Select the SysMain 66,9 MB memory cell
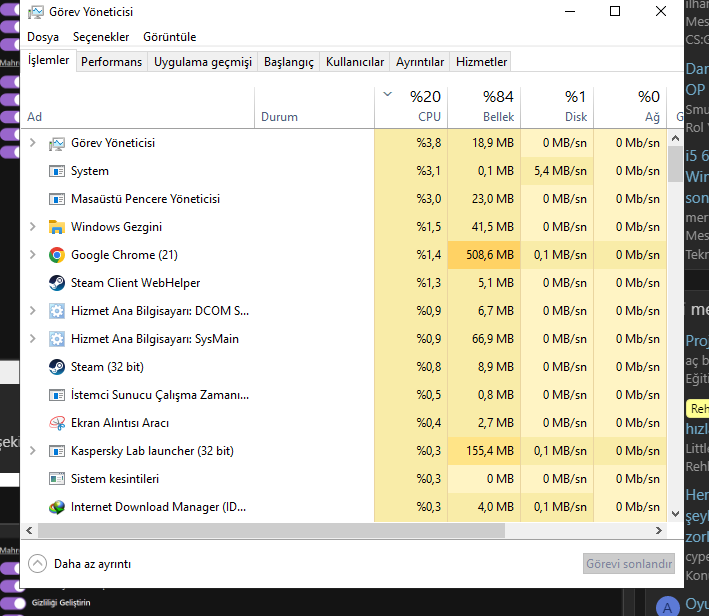The height and width of the screenshot is (616, 709). (484, 339)
